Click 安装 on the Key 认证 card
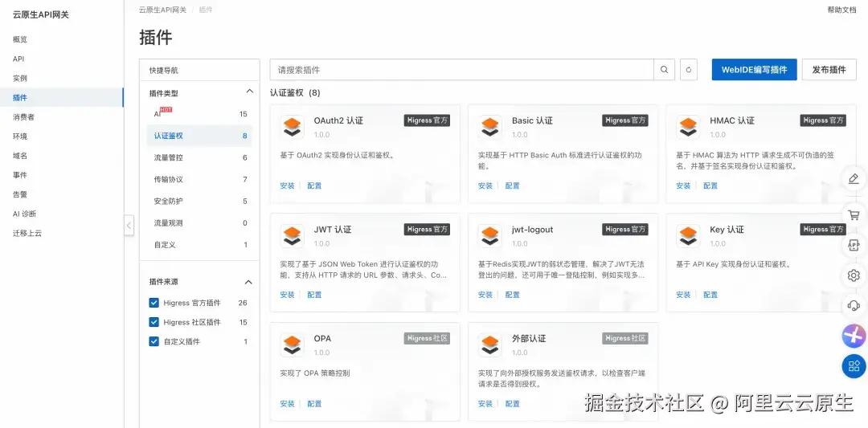This screenshot has width=868, height=428. click(x=683, y=295)
